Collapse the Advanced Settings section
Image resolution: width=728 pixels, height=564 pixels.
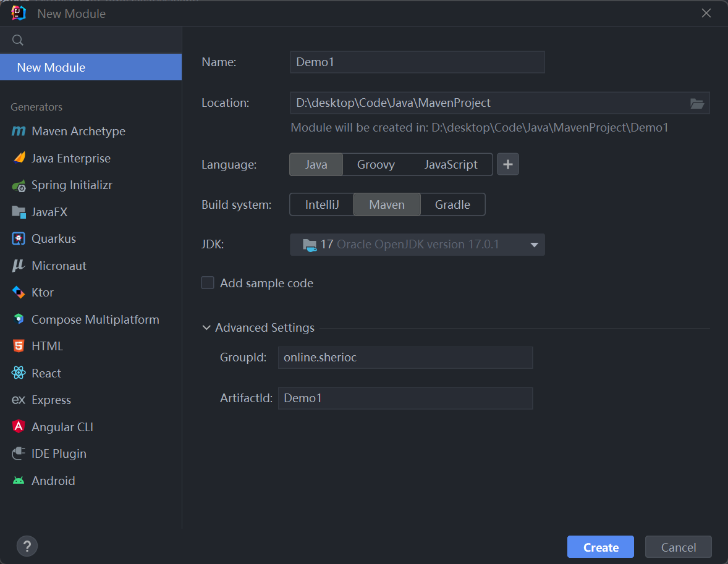tap(206, 328)
